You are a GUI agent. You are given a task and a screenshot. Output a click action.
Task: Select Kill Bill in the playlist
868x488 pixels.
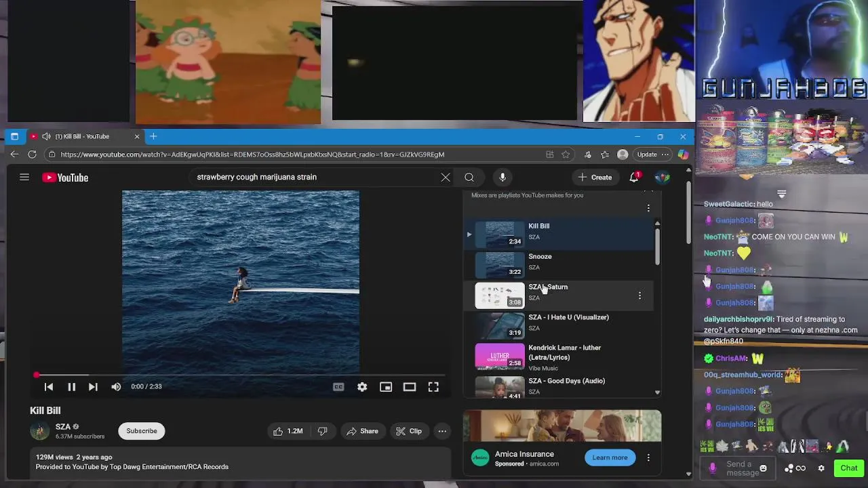tap(559, 235)
